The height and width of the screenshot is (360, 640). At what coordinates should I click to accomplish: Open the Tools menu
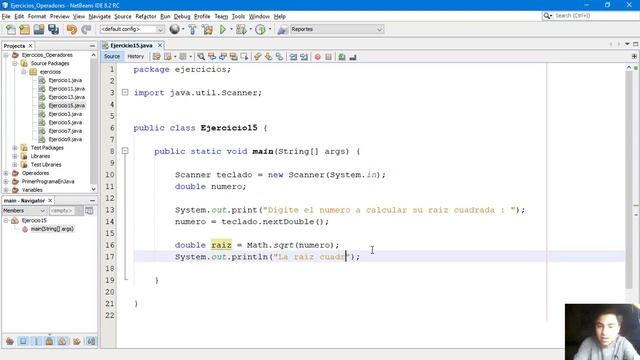tap(238, 16)
